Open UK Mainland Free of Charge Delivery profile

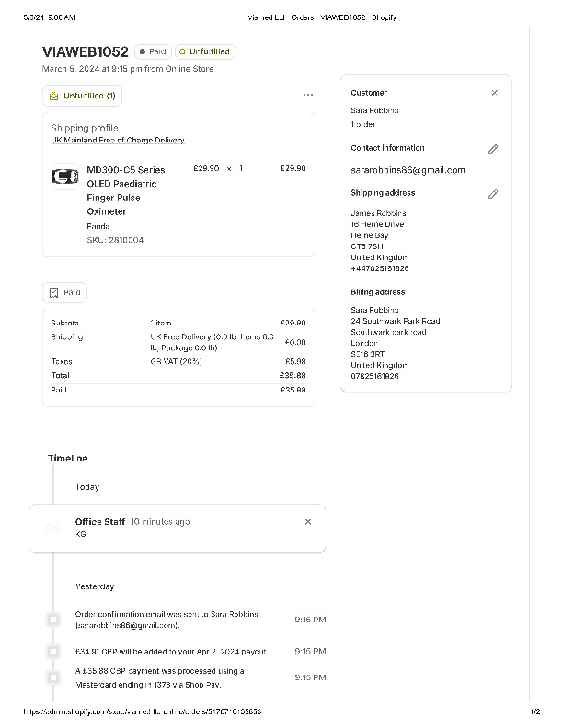click(118, 141)
